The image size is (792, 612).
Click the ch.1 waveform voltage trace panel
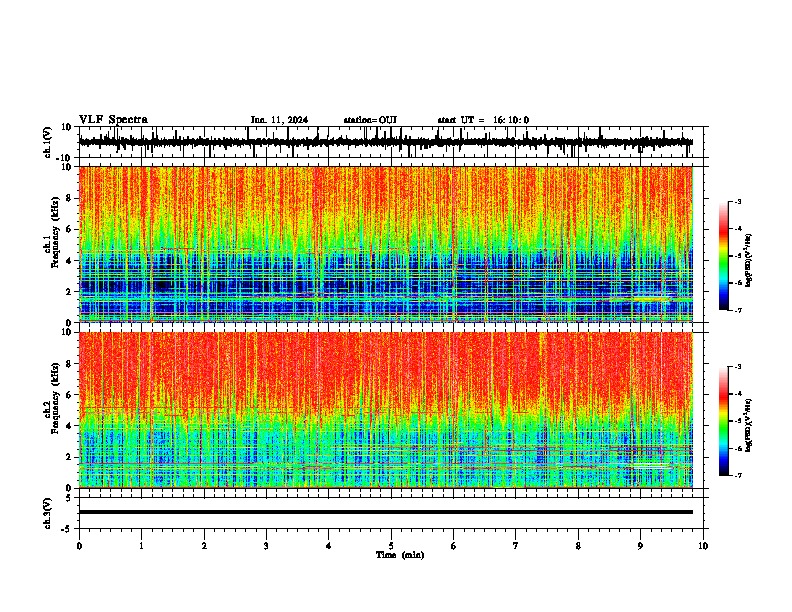[393, 142]
